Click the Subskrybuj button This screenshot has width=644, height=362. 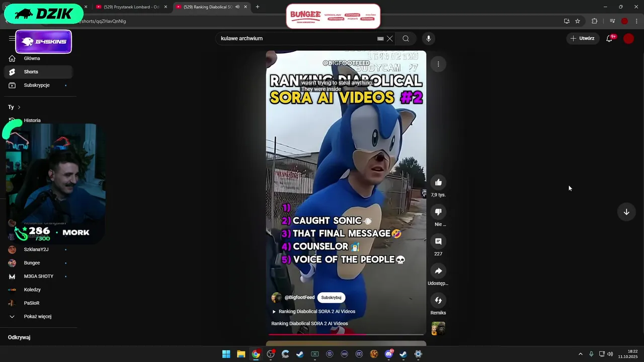coord(331,298)
